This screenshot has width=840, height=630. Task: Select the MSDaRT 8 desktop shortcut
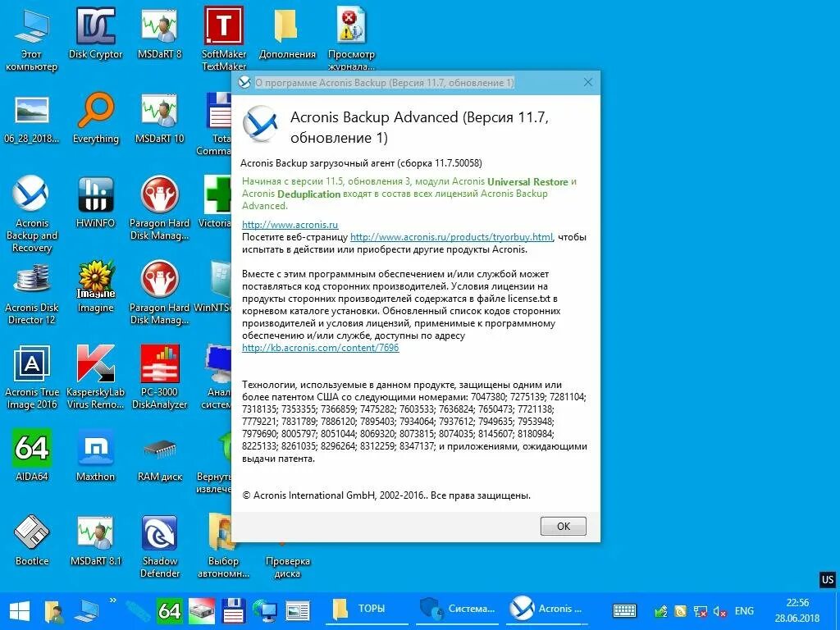[160, 33]
